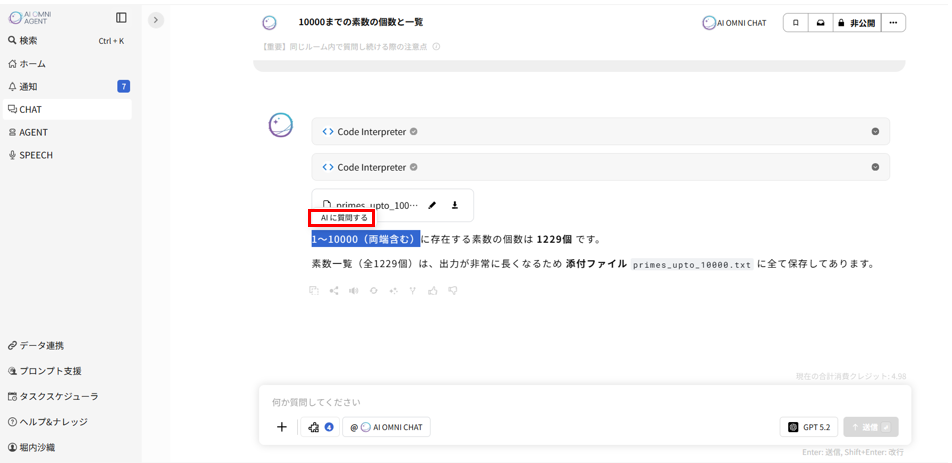This screenshot has width=952, height=463.
Task: Expand the second Code Interpreter block
Action: 600,167
